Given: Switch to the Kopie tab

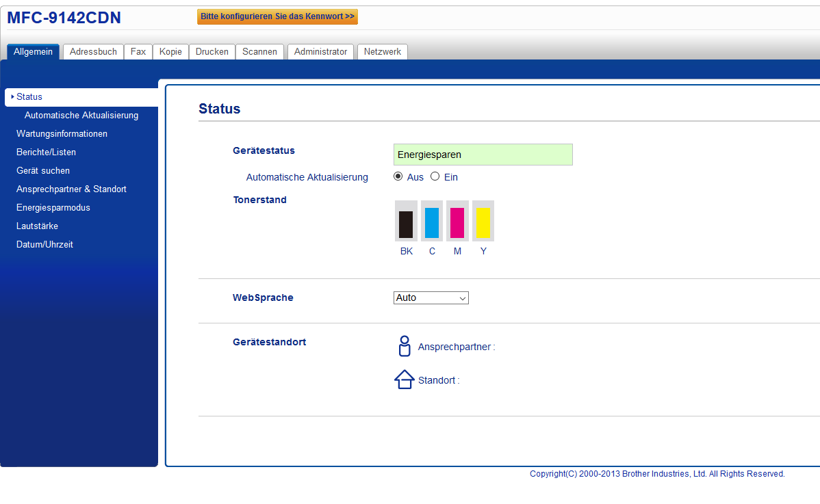Looking at the screenshot, I should tap(170, 52).
